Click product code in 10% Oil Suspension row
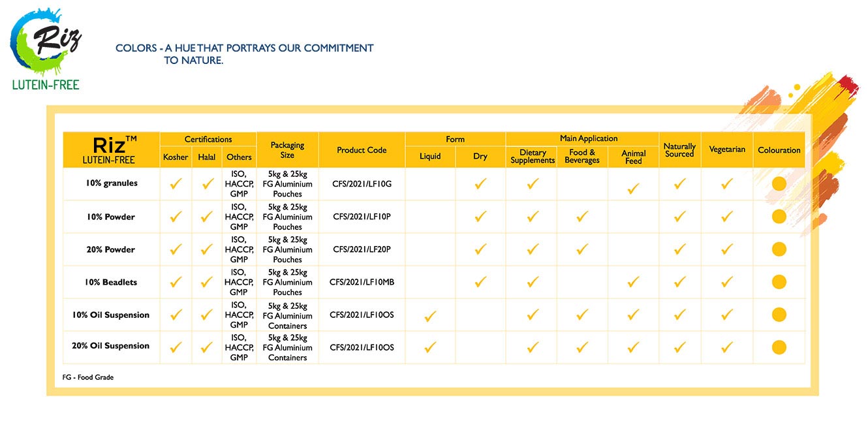 [362, 315]
